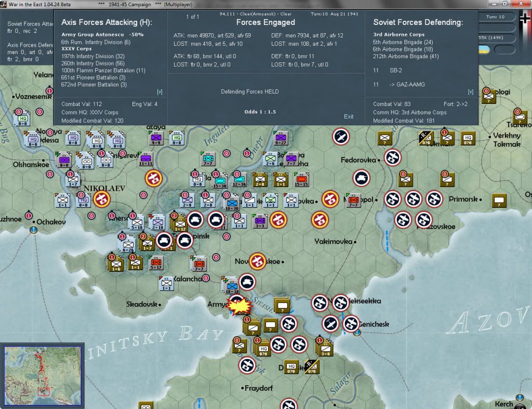Select the red 5=17 unit counter
This screenshot has width=532, height=409.
point(156,263)
